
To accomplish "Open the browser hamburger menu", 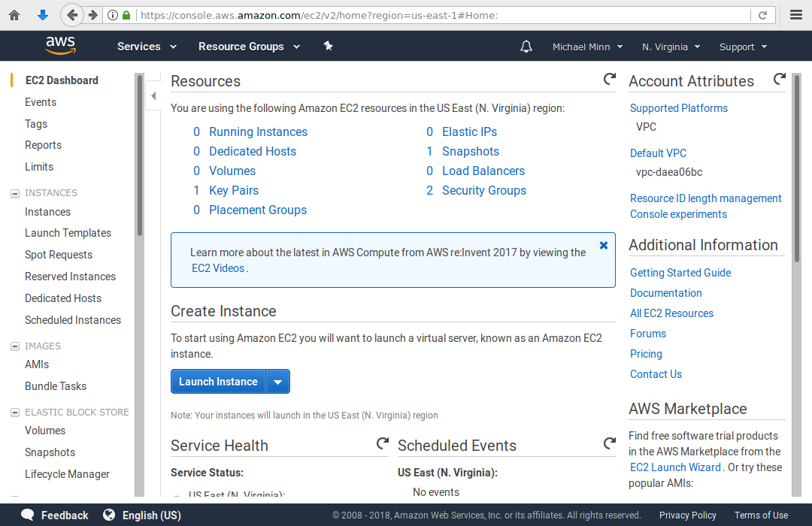I will (x=796, y=15).
